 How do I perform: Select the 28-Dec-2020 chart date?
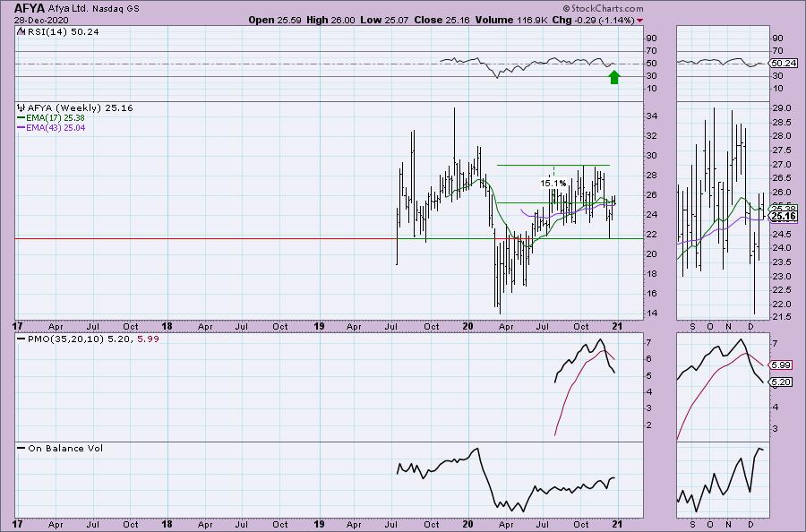(41, 20)
